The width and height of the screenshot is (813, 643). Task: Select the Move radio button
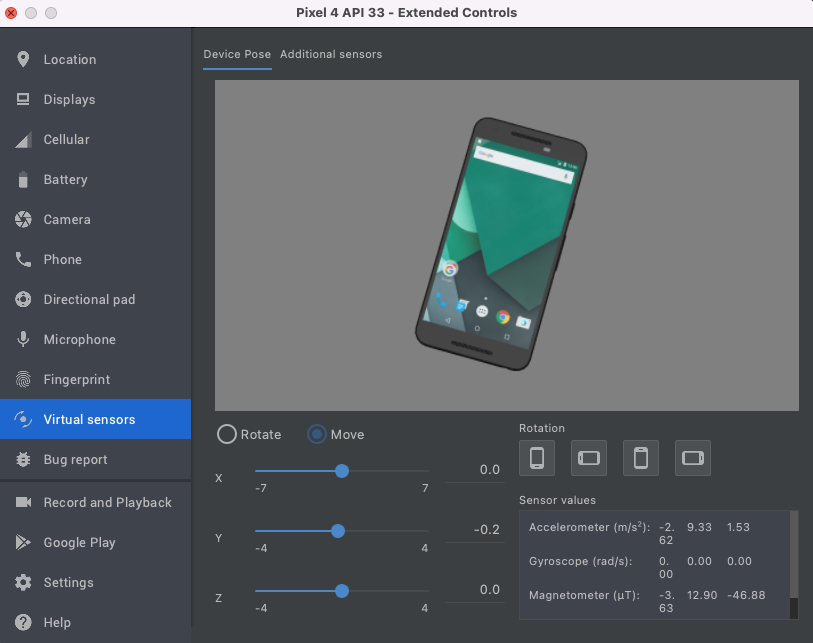pos(317,434)
